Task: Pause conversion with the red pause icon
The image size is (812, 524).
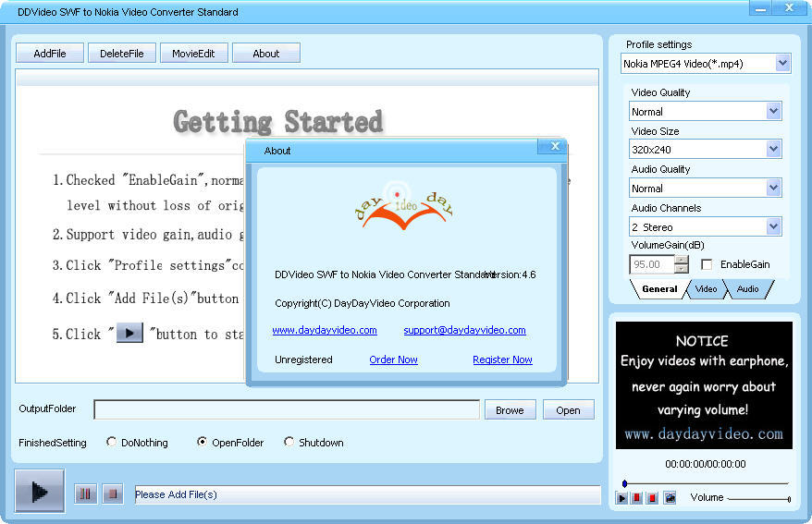Action: click(85, 494)
